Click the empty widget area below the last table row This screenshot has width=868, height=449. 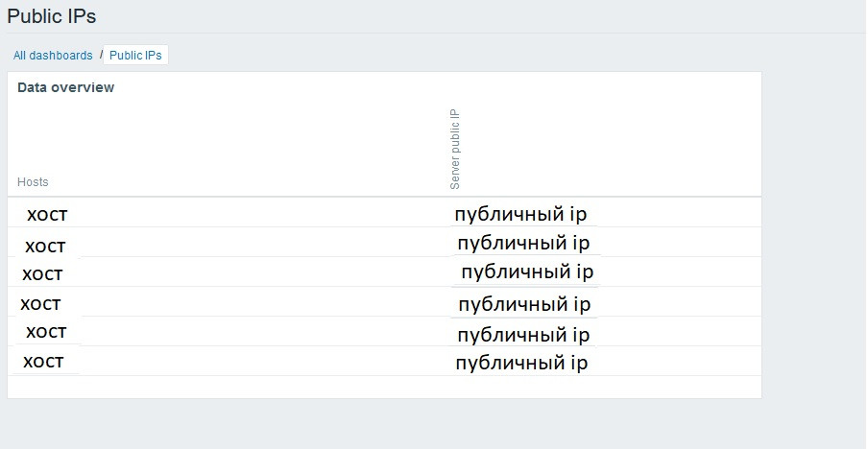384,387
